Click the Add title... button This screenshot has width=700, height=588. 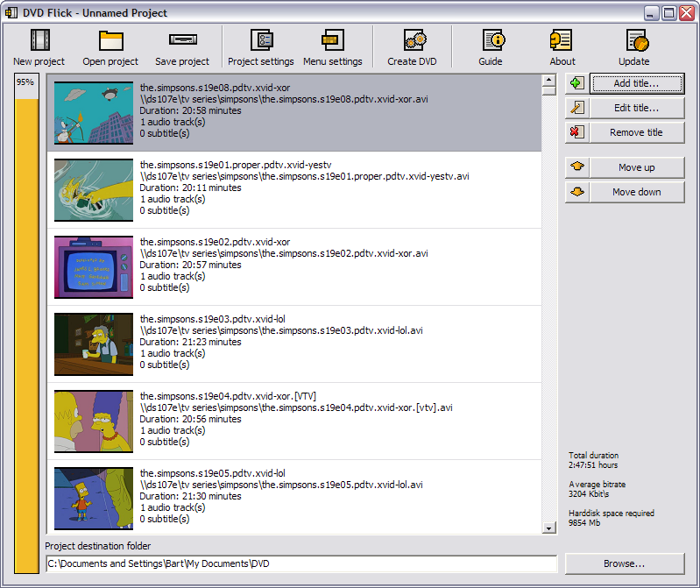(x=637, y=83)
